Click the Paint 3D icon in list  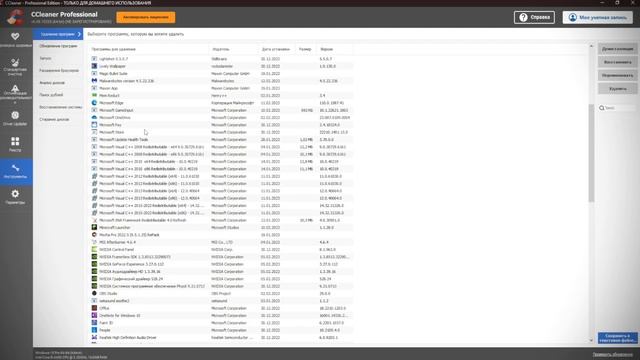coord(94,323)
